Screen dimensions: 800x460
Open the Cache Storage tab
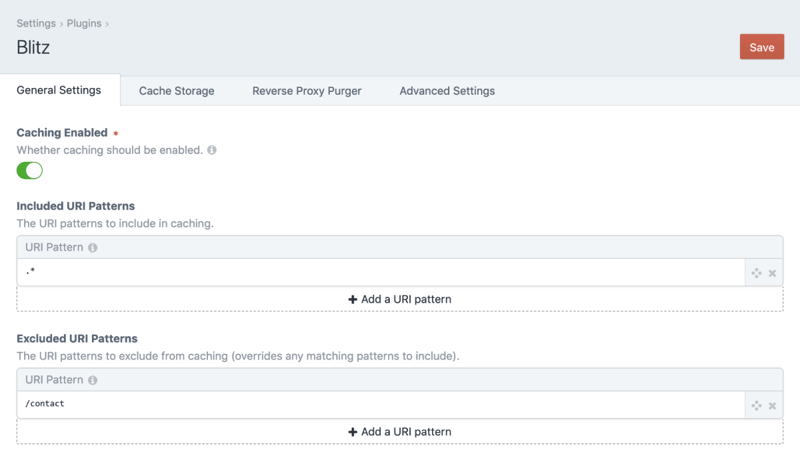pyautogui.click(x=176, y=91)
